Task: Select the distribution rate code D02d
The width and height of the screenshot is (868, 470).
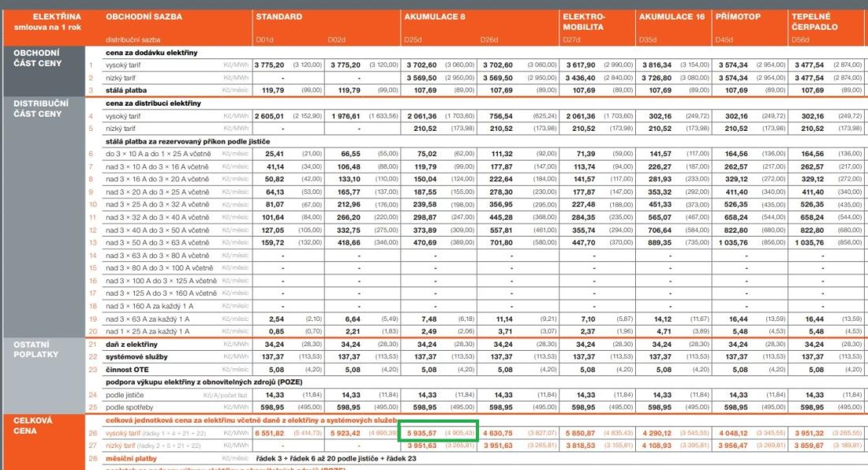Action: pyautogui.click(x=337, y=39)
